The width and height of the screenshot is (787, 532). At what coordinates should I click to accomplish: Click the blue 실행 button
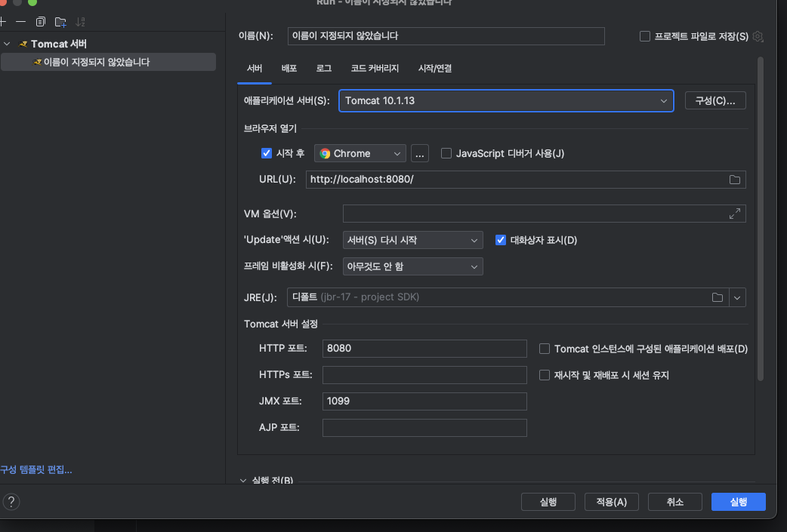tap(739, 502)
